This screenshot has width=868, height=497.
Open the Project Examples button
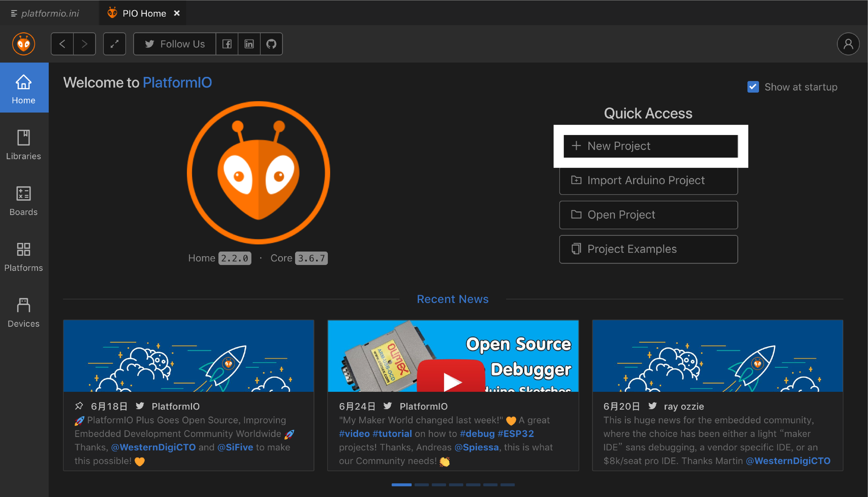coord(648,249)
